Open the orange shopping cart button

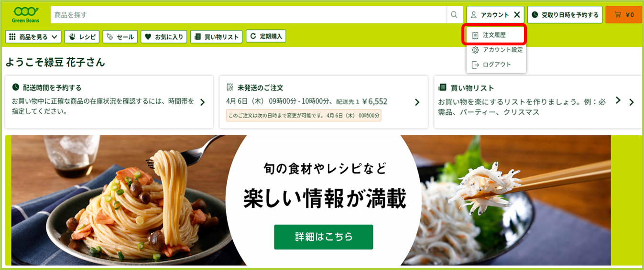[x=623, y=15]
